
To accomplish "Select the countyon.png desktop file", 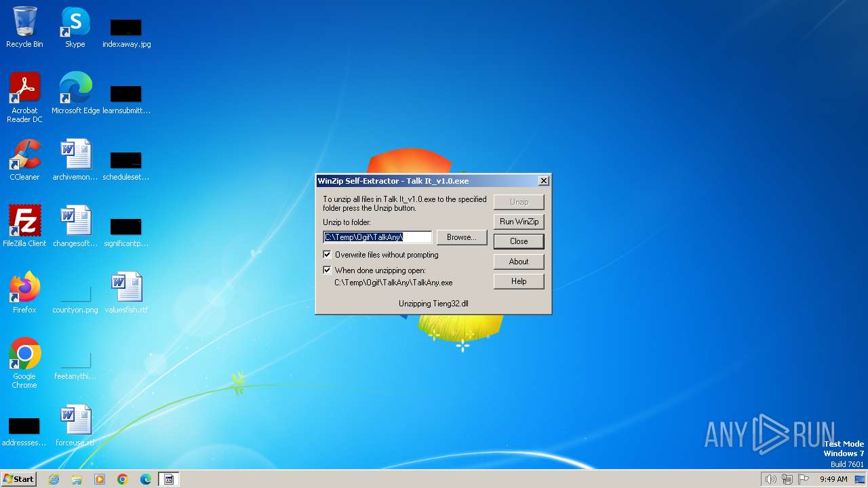I will 75,298.
